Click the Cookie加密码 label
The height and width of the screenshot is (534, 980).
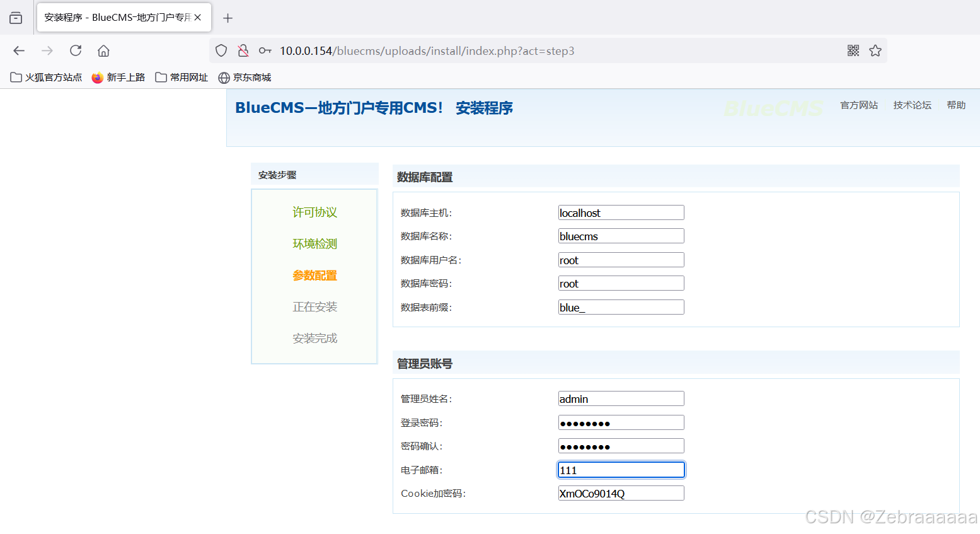click(433, 494)
